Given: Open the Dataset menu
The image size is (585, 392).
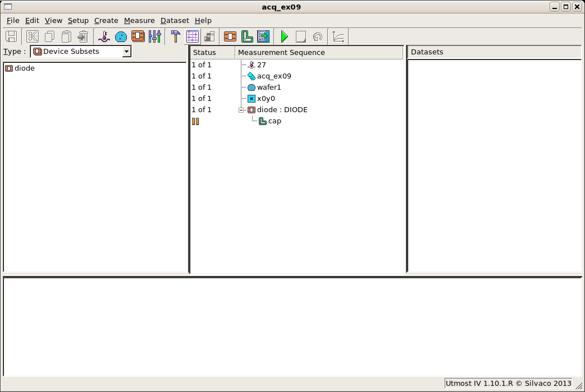Looking at the screenshot, I should [175, 21].
